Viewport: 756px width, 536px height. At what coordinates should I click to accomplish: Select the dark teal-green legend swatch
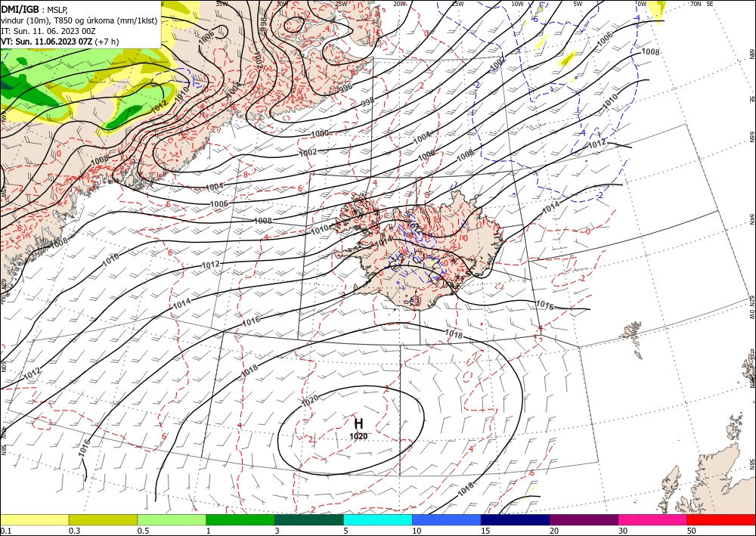(309, 519)
